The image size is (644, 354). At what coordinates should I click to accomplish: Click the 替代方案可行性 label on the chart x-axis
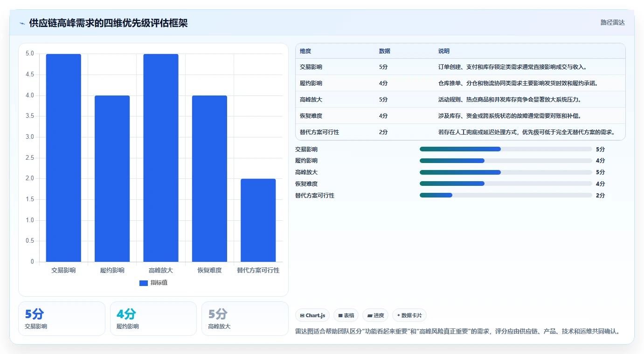[258, 270]
